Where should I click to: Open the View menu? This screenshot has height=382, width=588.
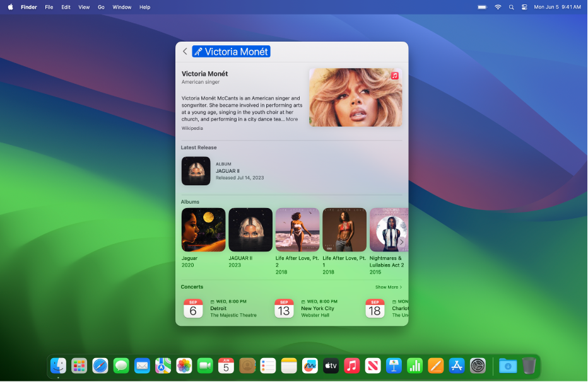[x=84, y=7]
